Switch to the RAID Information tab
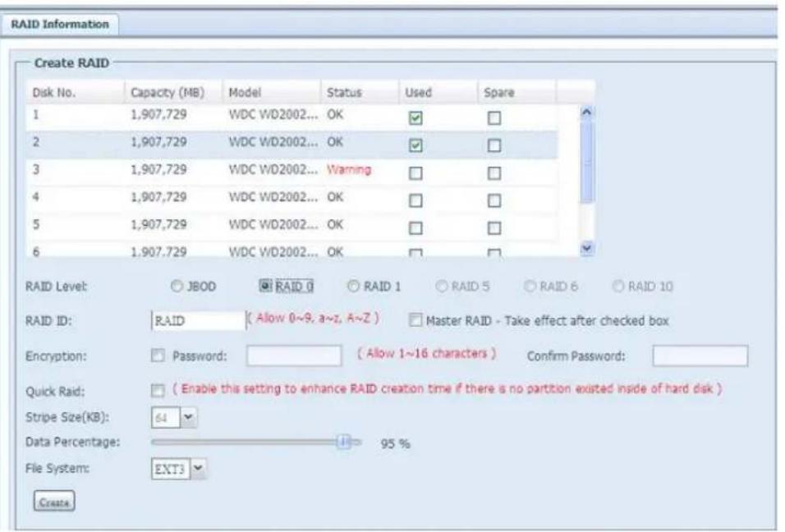The image size is (785, 532). coord(61,24)
